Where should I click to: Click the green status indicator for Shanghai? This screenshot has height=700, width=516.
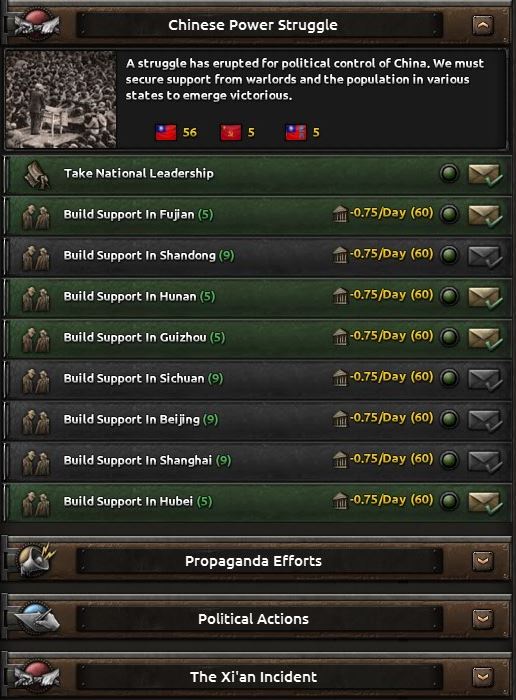tap(449, 460)
